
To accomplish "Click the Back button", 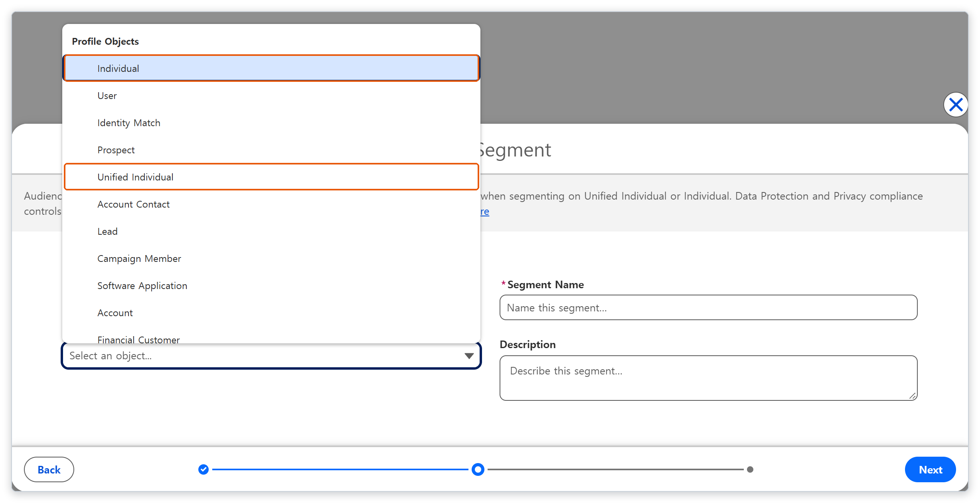I will click(x=49, y=469).
